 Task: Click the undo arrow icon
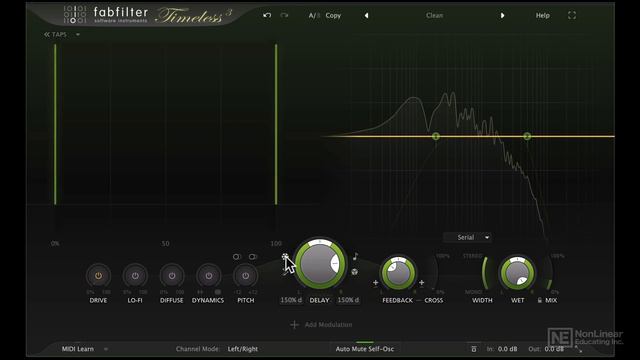(x=267, y=16)
